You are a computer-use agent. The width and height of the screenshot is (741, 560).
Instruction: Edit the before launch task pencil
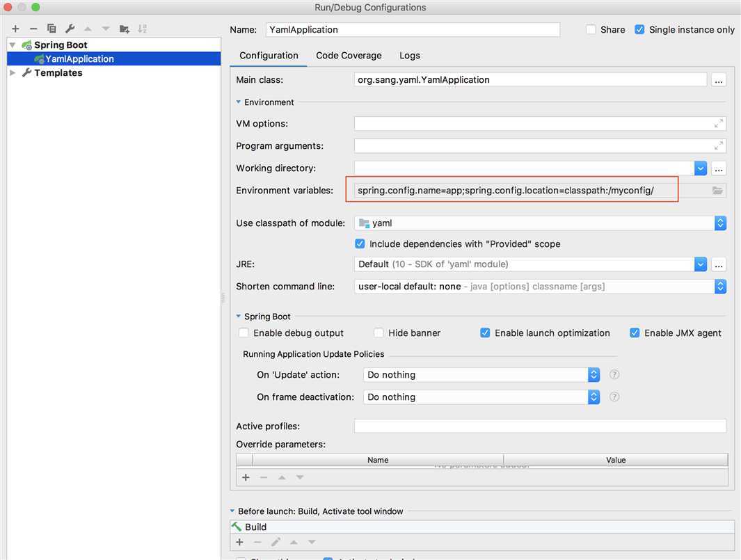tap(276, 542)
